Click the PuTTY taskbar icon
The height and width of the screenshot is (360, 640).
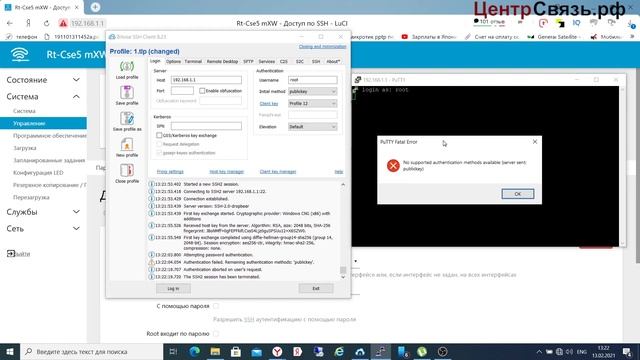click(x=380, y=351)
